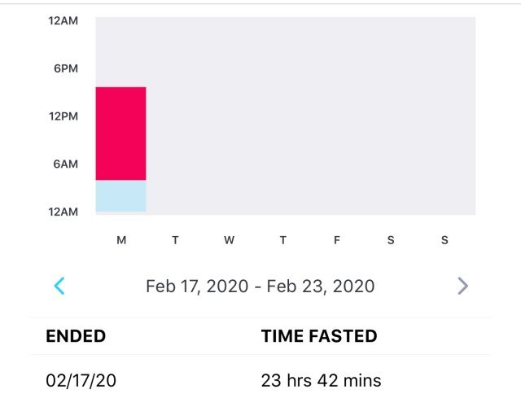Click the ENDED column header

[76, 336]
